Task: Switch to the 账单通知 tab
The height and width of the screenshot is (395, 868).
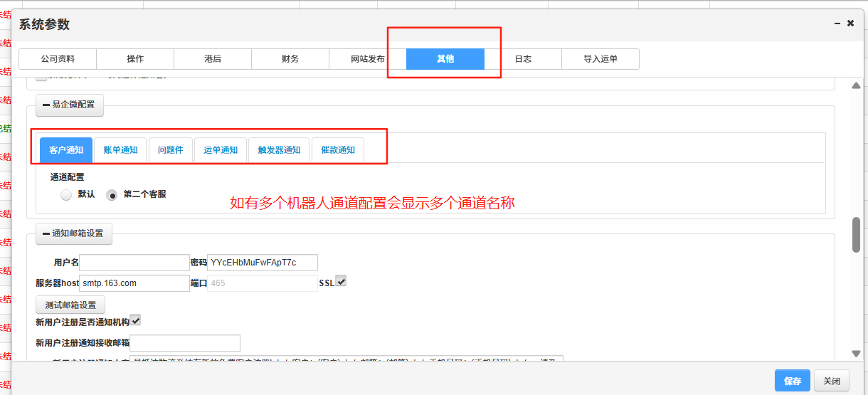Action: point(120,150)
